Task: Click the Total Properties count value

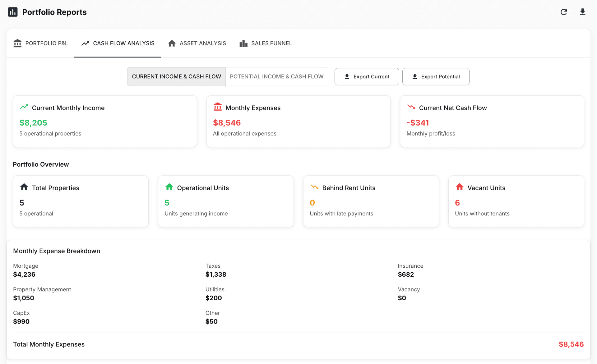Action: [21, 203]
